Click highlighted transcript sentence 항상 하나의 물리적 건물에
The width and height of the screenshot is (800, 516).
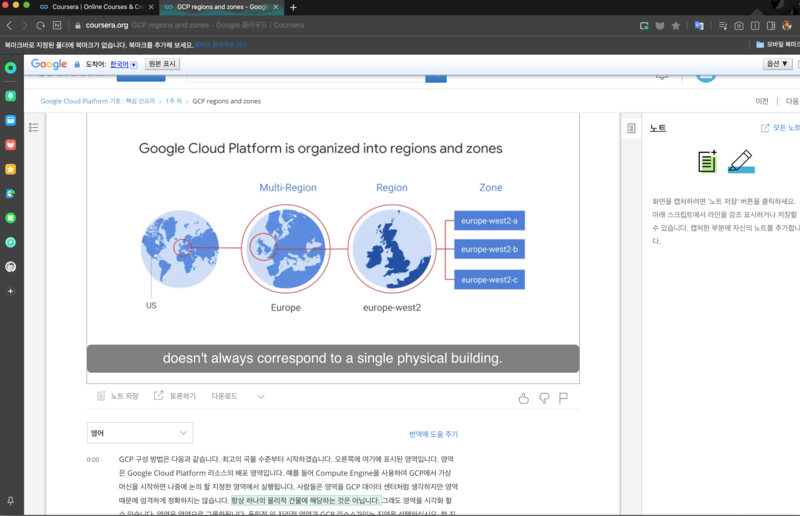pos(306,500)
